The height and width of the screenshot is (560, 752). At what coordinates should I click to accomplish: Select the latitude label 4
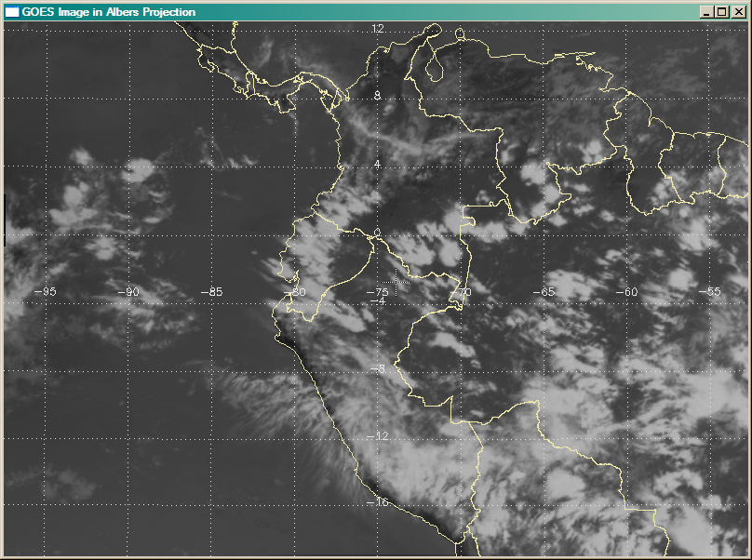[x=378, y=165]
